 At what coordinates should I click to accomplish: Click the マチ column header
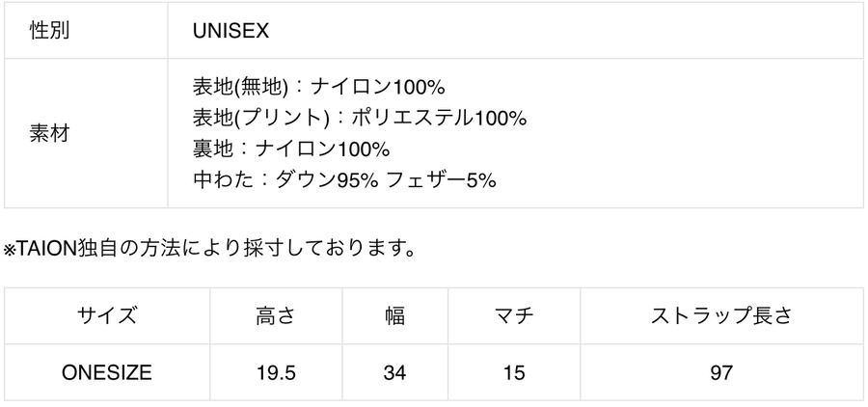(x=512, y=315)
